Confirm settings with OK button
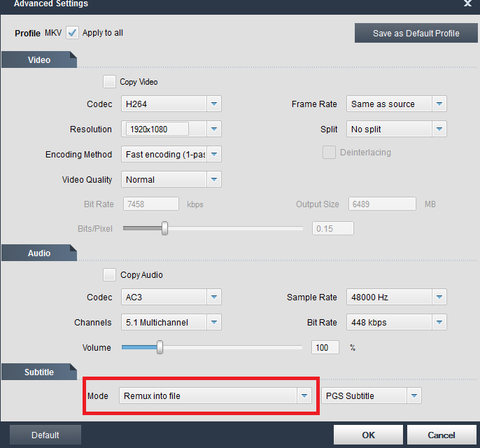The width and height of the screenshot is (480, 448). [x=368, y=435]
